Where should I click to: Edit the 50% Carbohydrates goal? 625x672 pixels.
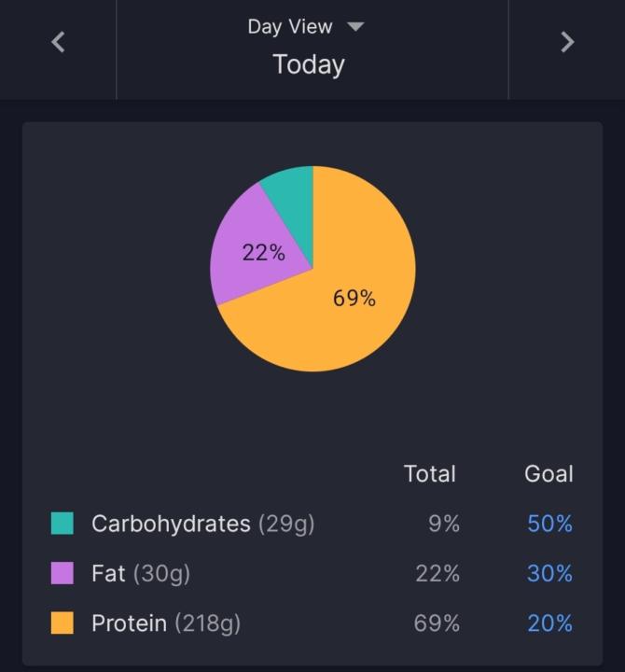pyautogui.click(x=549, y=524)
